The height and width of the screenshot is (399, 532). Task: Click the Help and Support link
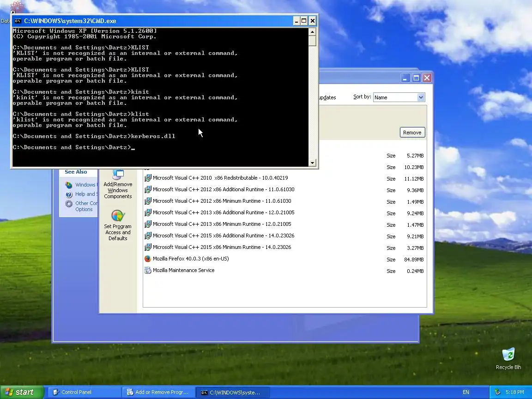tap(85, 194)
